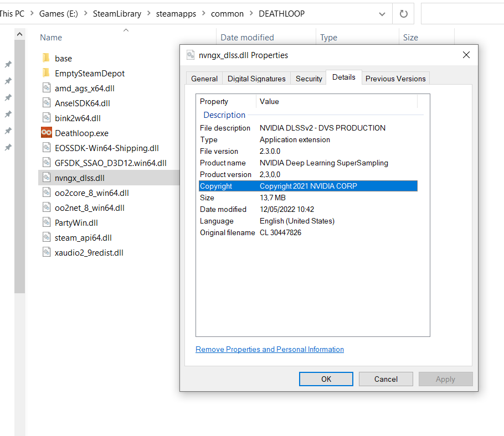
Task: Sort files by the Type column
Action: [328, 38]
